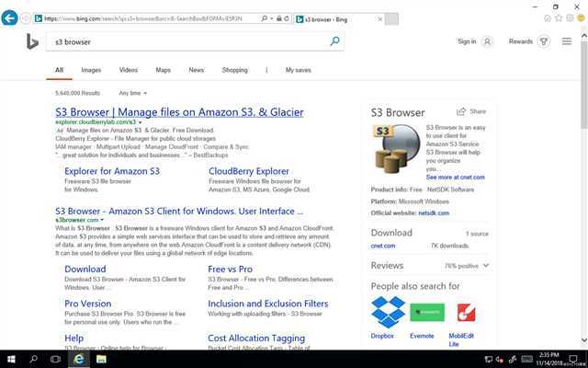Click the Dropbox text link
588x368 pixels.
(382, 336)
